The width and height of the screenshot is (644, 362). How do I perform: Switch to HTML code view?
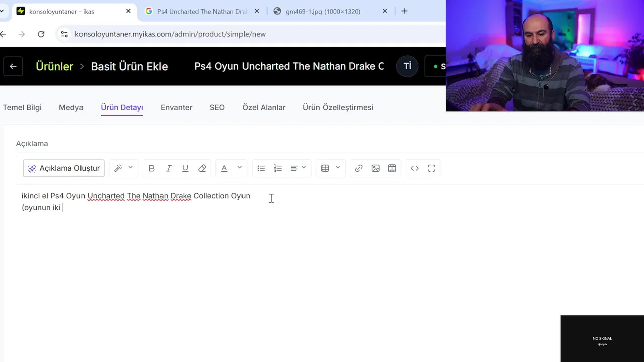[x=415, y=168]
